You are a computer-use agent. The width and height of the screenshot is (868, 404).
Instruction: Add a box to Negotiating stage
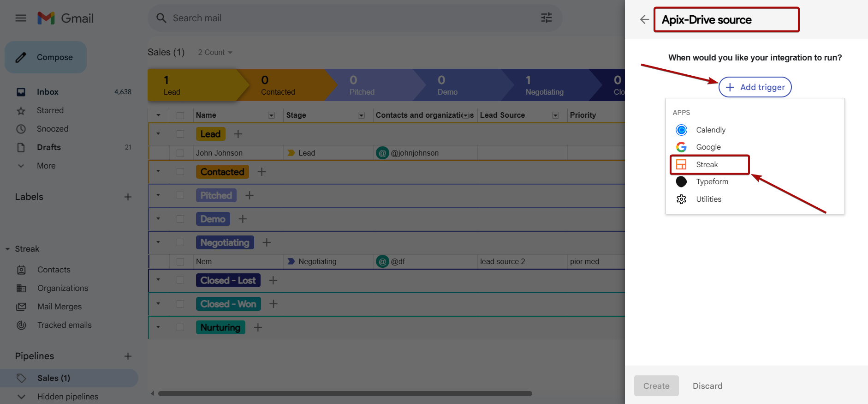pos(267,242)
